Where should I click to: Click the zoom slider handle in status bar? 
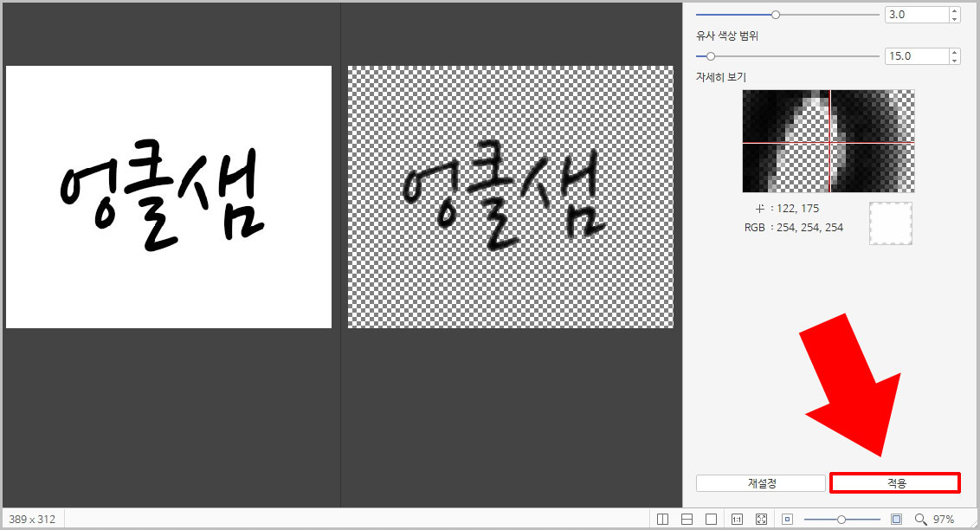pyautogui.click(x=842, y=520)
